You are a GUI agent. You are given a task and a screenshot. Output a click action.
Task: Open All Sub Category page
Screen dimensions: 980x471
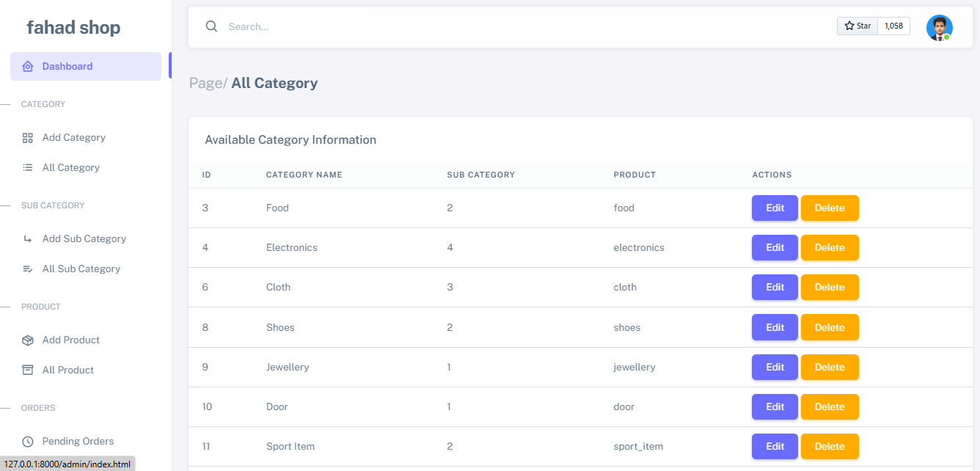[x=81, y=269]
